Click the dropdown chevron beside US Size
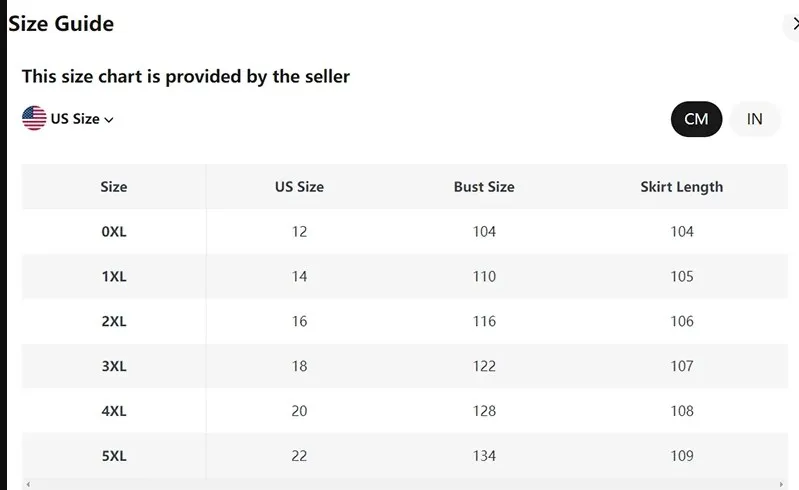Viewport: 799px width, 490px height. pos(109,120)
